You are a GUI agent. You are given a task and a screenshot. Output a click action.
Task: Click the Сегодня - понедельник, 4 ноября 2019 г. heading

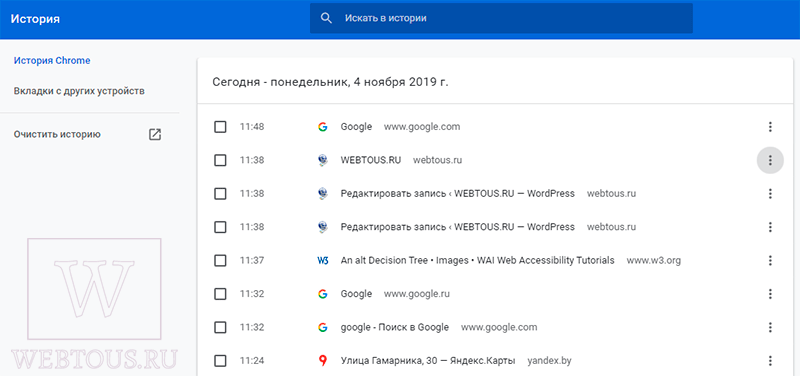click(x=331, y=82)
